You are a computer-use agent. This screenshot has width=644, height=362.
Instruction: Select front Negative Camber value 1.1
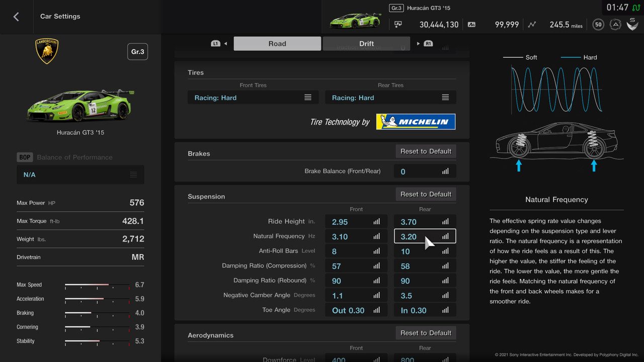(x=356, y=296)
